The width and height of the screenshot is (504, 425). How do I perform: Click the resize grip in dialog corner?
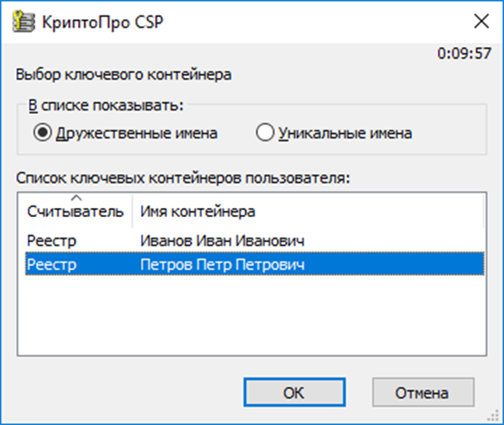493,416
